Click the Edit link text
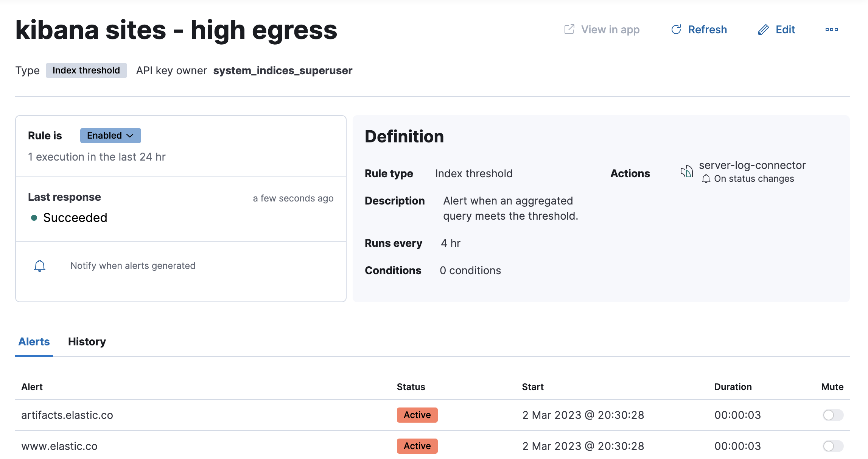Screen dimensions: 868x459 (x=785, y=30)
